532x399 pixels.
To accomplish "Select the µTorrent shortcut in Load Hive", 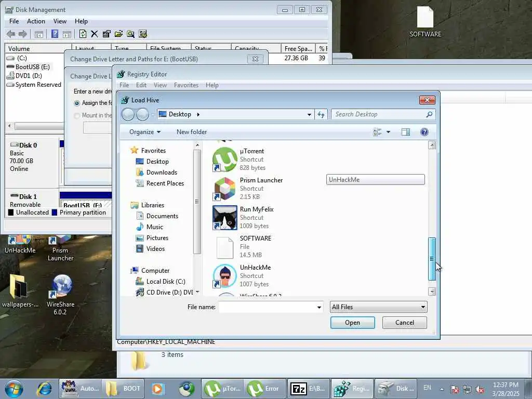I will tap(252, 159).
